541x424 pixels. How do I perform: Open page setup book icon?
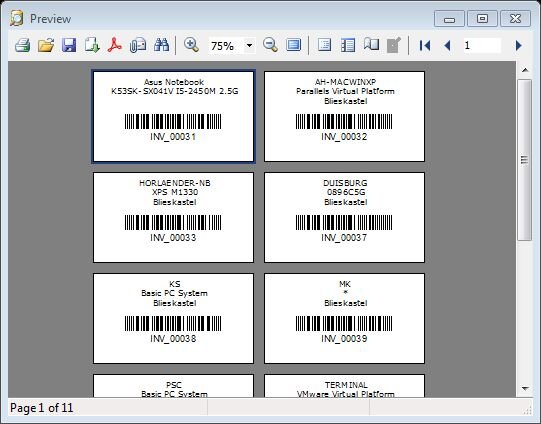pyautogui.click(x=371, y=45)
